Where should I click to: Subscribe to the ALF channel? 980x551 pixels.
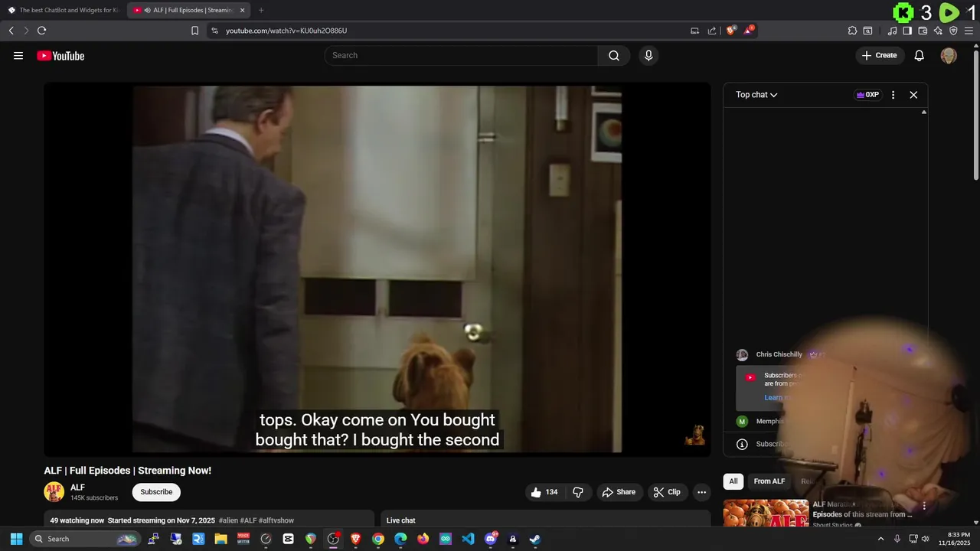pos(156,492)
